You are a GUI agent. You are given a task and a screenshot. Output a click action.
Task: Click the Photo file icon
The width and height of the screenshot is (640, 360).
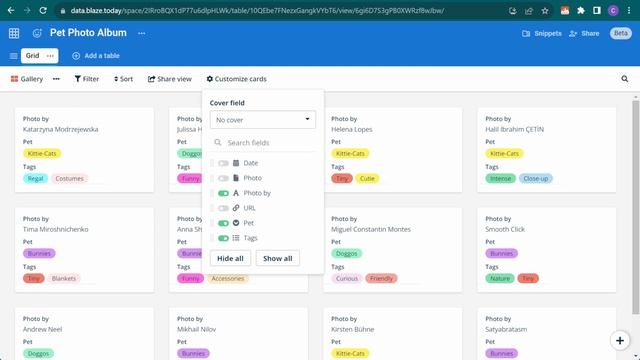pos(236,178)
